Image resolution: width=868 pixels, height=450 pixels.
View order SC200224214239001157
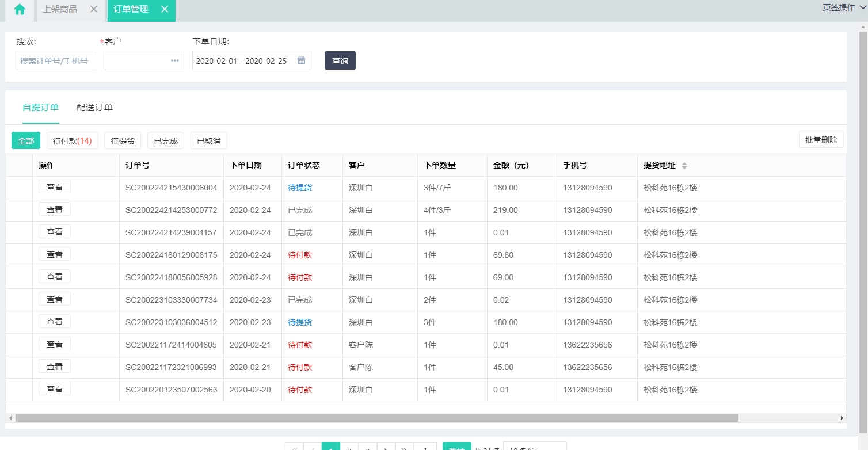pos(55,231)
